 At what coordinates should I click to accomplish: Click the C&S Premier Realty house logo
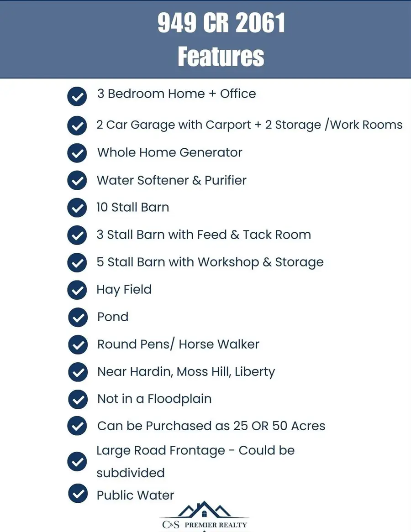204,510
